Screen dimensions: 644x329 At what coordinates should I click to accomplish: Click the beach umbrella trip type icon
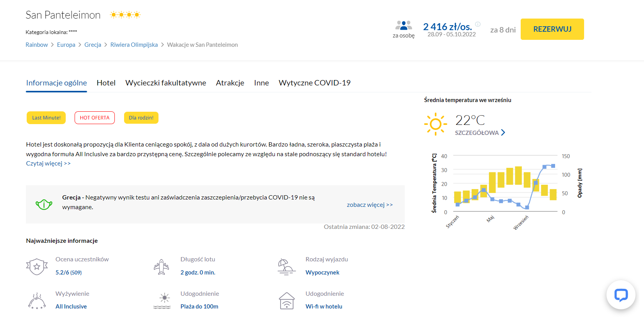(x=286, y=267)
